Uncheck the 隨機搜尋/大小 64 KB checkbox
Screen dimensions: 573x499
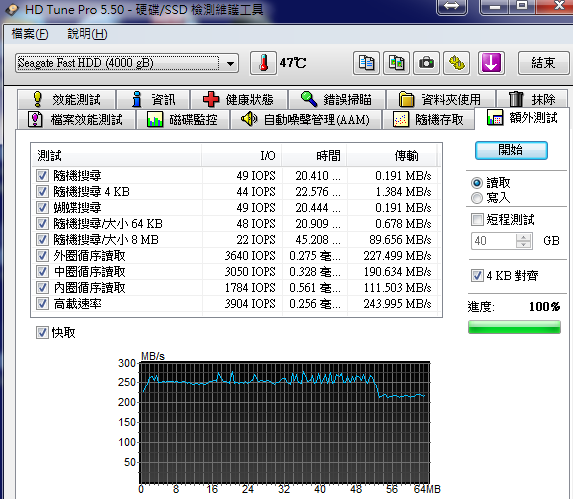[x=42, y=224]
